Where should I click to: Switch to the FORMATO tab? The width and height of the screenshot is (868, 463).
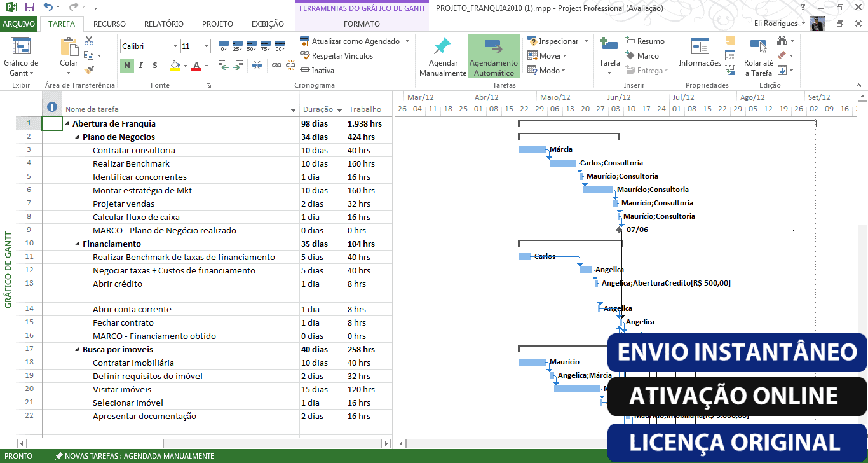tap(362, 24)
